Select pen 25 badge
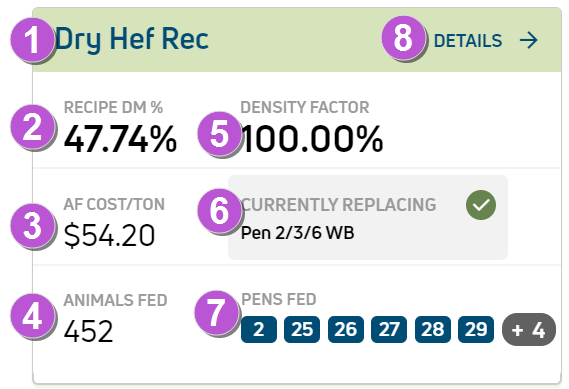The image size is (569, 389). [x=302, y=329]
